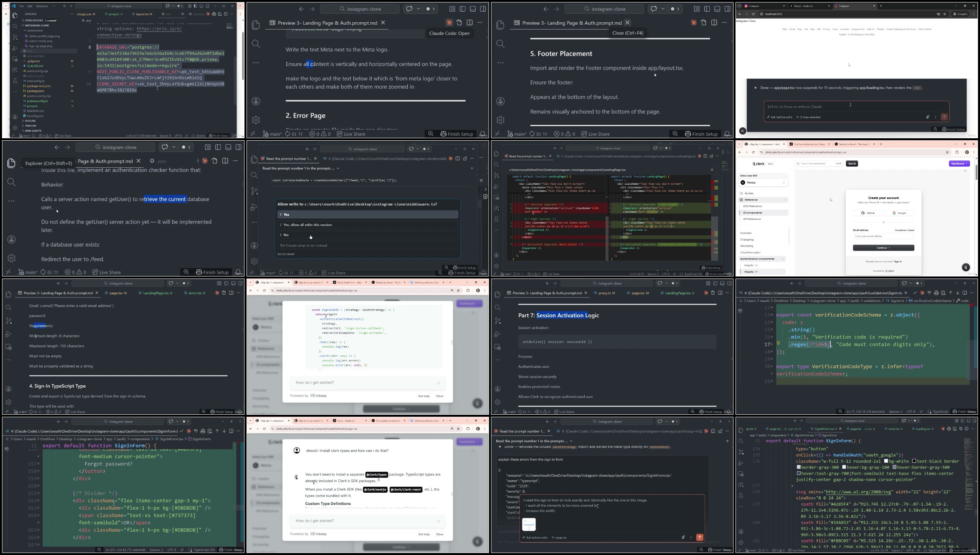This screenshot has height=555, width=980.
Task: Click GitHub icon button in Create your account card
Action: tap(868, 213)
